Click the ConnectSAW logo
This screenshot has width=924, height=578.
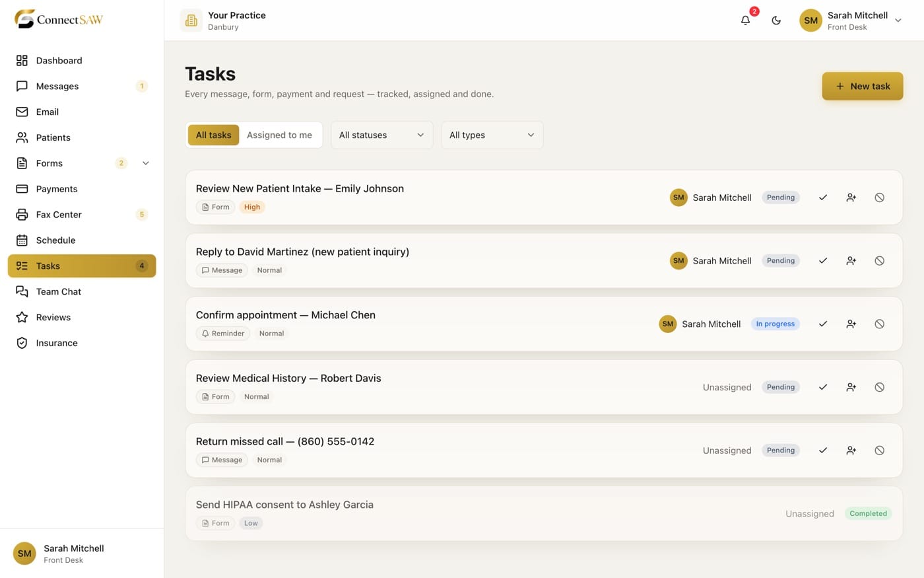coord(59,19)
